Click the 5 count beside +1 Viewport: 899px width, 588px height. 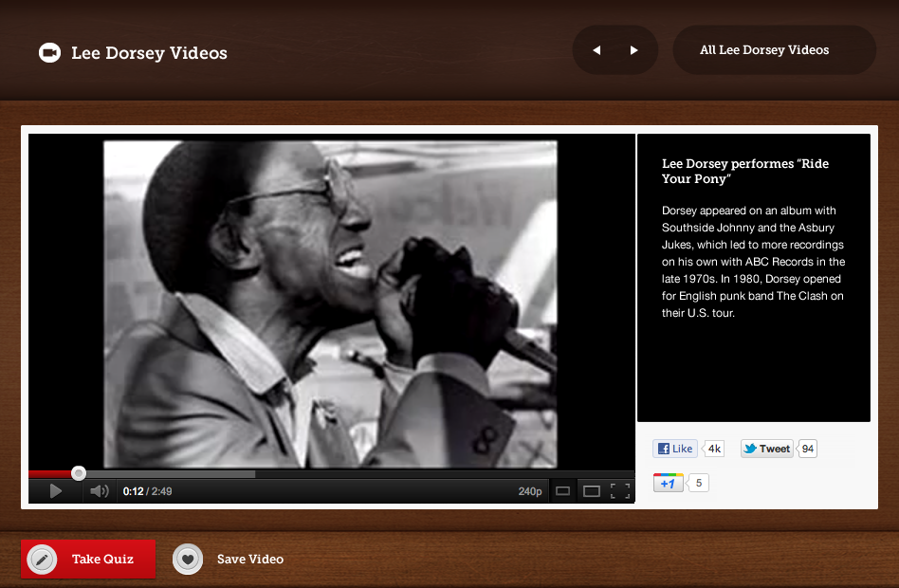[698, 483]
